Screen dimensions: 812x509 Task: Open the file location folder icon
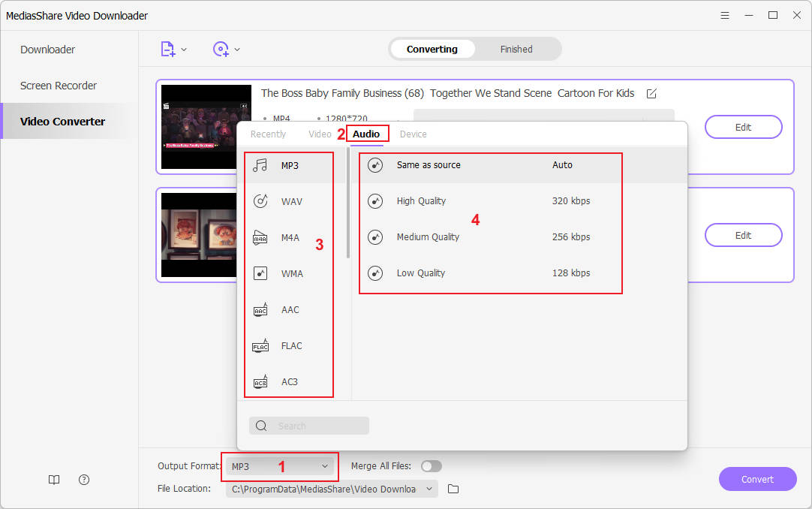click(x=453, y=489)
